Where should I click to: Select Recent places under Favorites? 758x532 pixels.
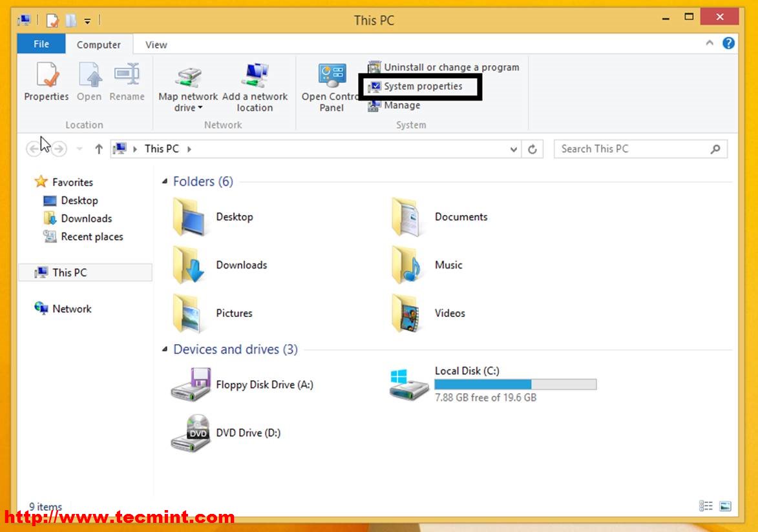point(92,237)
